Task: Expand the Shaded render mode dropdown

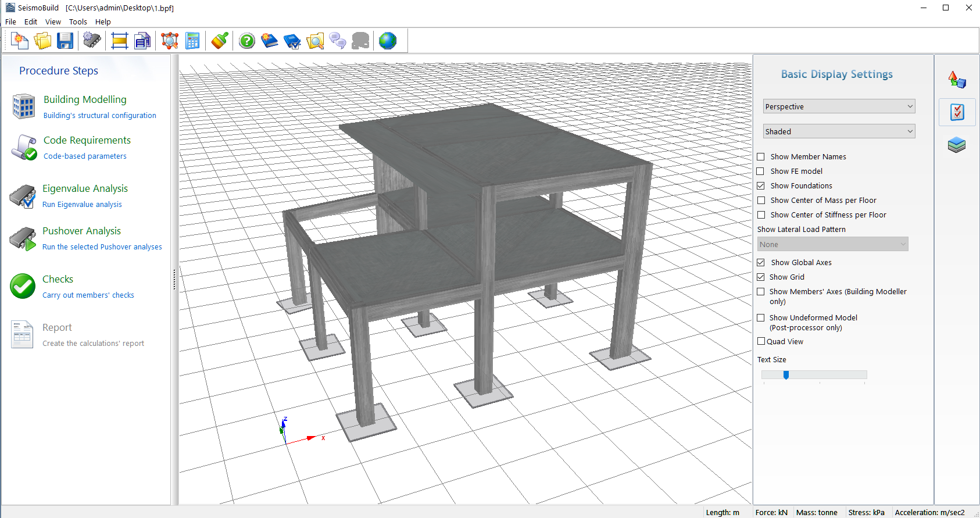Action: (x=839, y=131)
